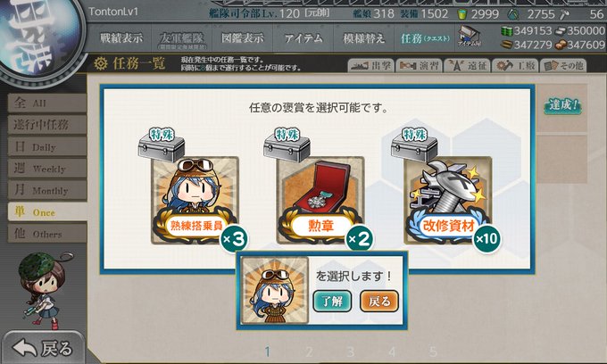This screenshot has height=364, width=607.
Task: Go to quest page 2
Action: (x=309, y=352)
